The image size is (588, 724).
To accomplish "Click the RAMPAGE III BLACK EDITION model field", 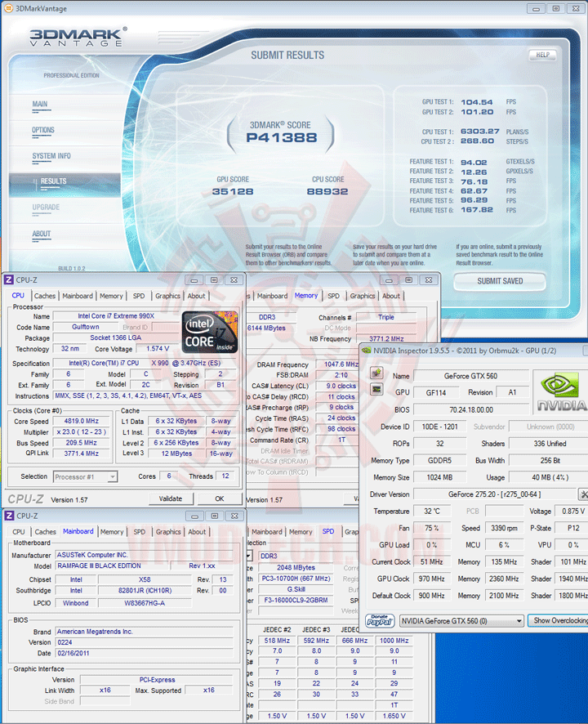I will [112, 565].
